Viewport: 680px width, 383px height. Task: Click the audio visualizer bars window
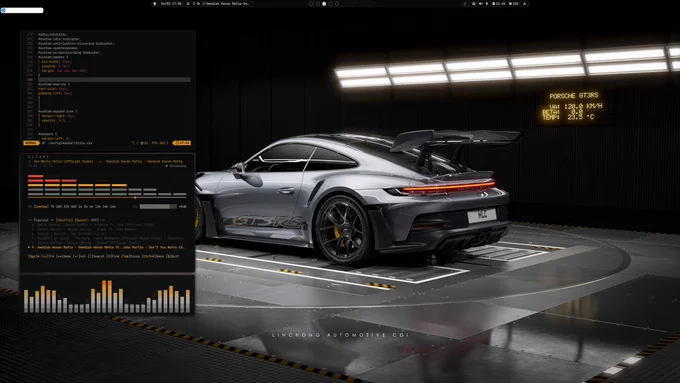click(107, 295)
